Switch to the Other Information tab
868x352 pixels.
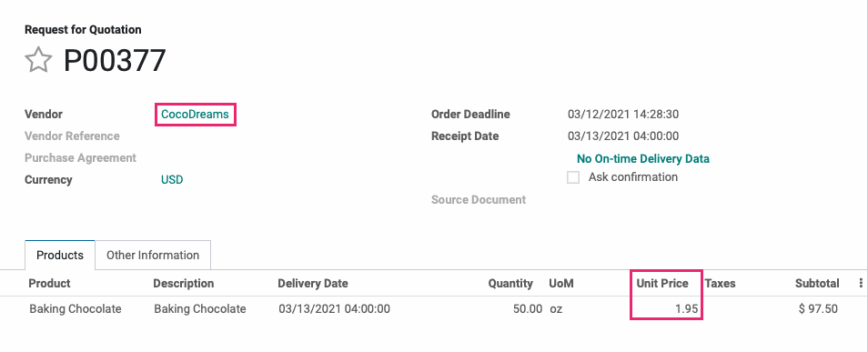[153, 256]
